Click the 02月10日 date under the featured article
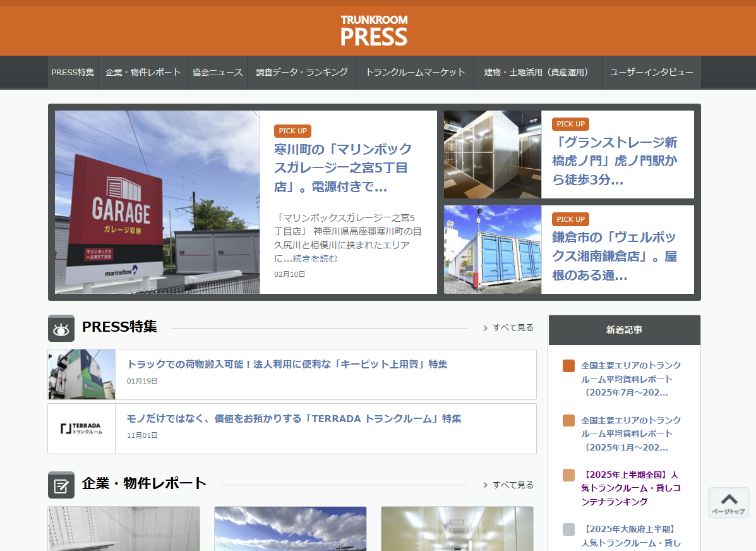 point(289,274)
